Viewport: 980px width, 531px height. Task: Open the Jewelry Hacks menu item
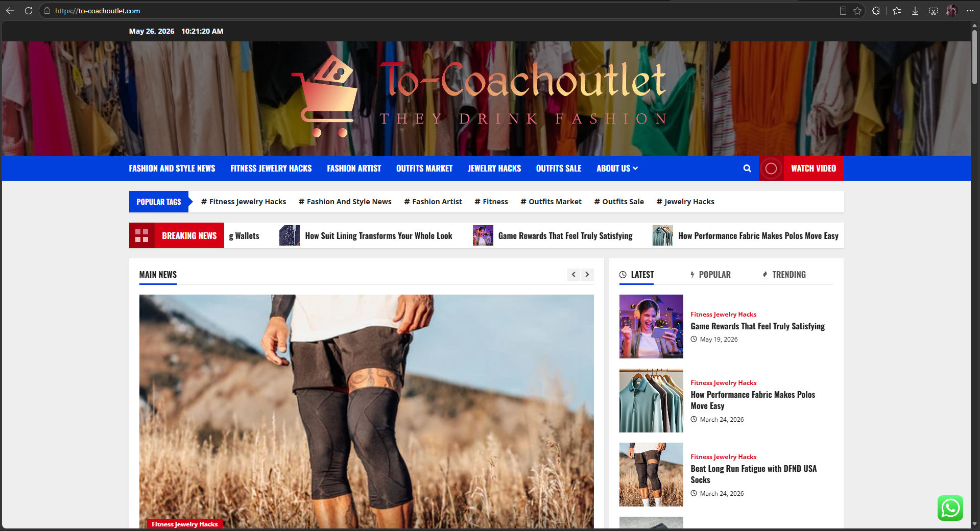coord(494,168)
